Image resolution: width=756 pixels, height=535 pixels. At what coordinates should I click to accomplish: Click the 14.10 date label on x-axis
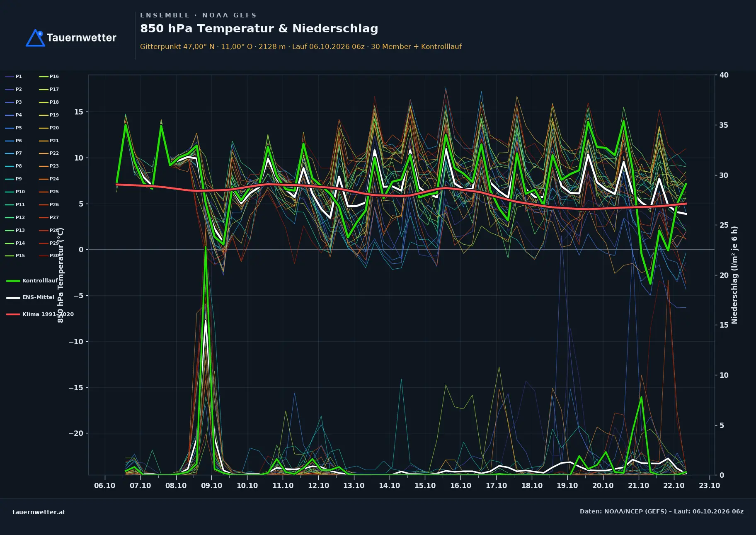[x=390, y=486]
